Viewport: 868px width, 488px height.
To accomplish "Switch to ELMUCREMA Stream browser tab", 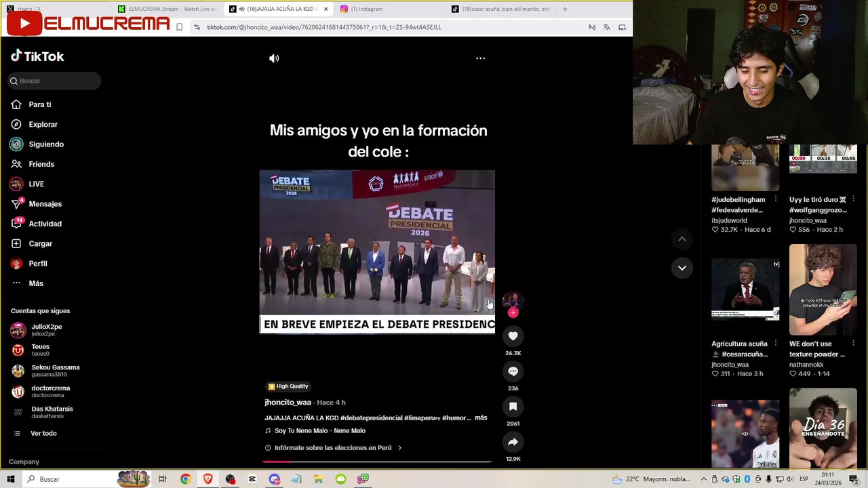I will [167, 9].
